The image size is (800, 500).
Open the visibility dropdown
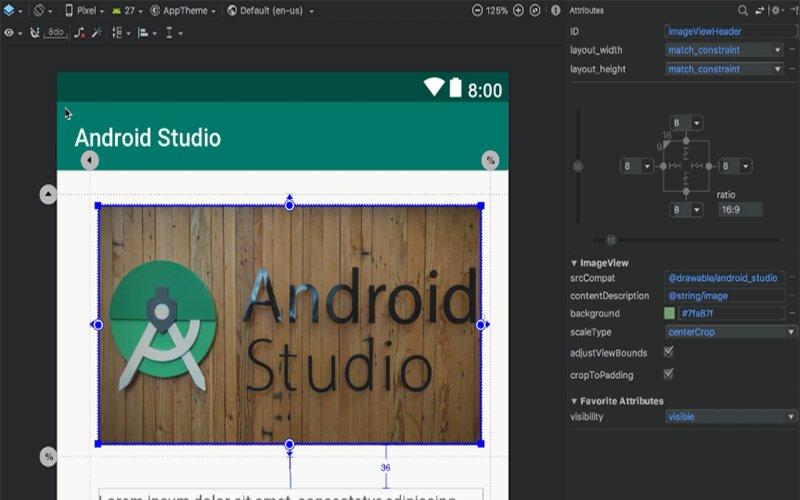pos(730,417)
